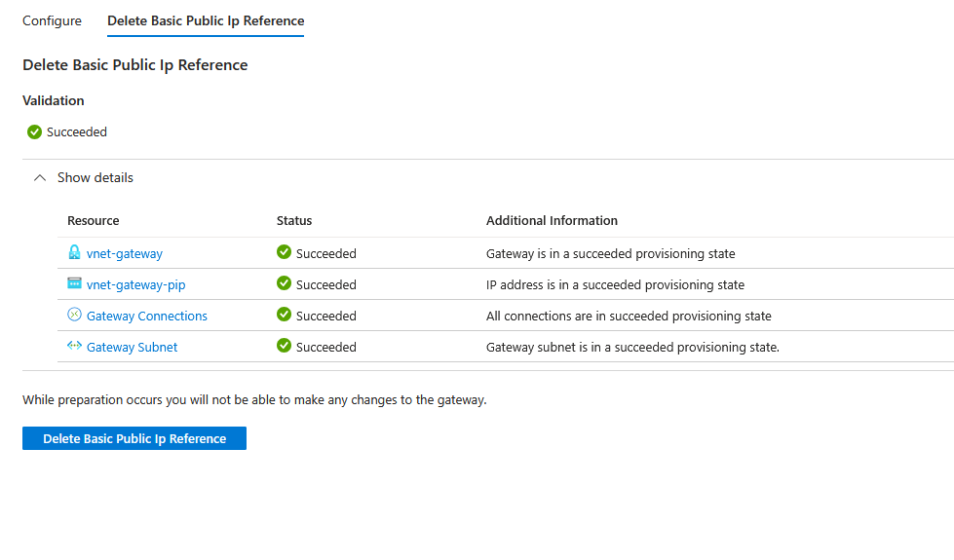Click Gateway Subnet row status checkmark
The height and width of the screenshot is (560, 954).
[x=285, y=347]
